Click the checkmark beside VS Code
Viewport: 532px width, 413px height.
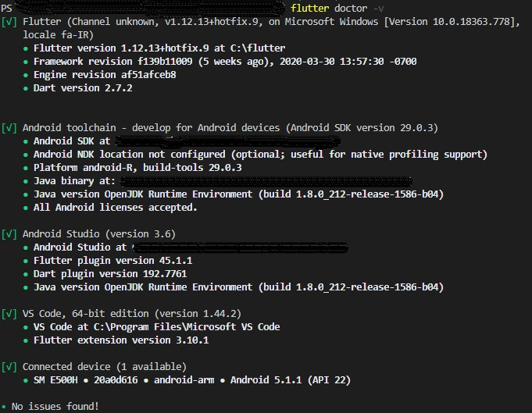9,314
